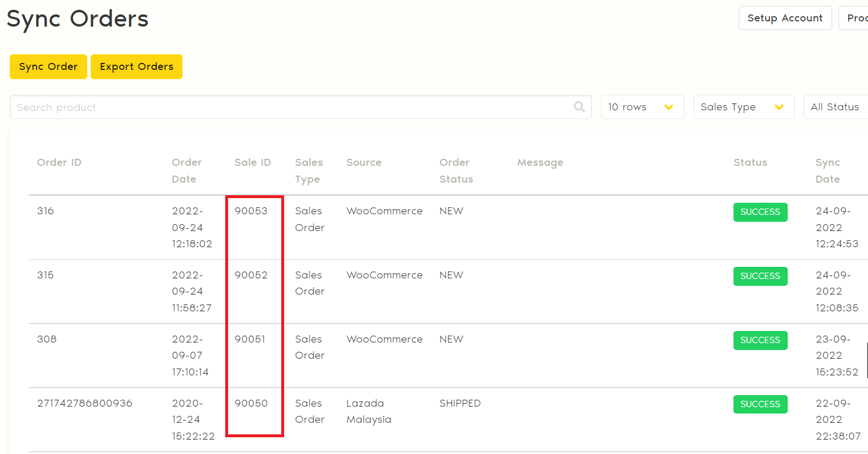
Task: Expand the Sales Type filter
Action: [x=744, y=107]
